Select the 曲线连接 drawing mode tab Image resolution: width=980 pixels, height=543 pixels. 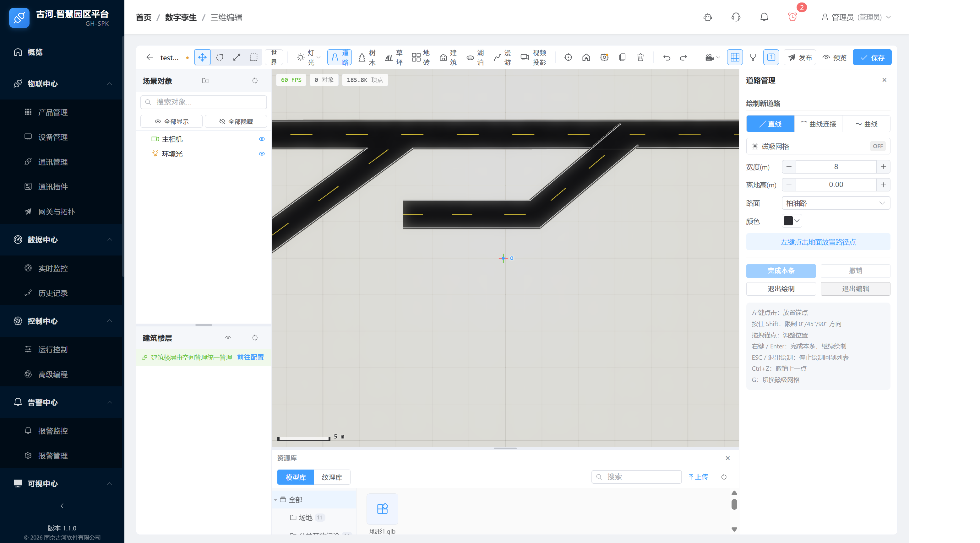[818, 124]
